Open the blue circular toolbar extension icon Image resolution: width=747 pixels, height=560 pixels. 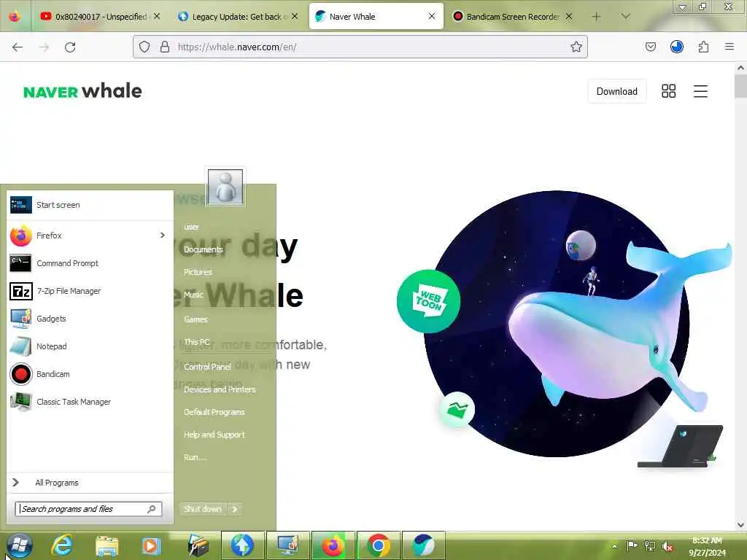coord(676,47)
